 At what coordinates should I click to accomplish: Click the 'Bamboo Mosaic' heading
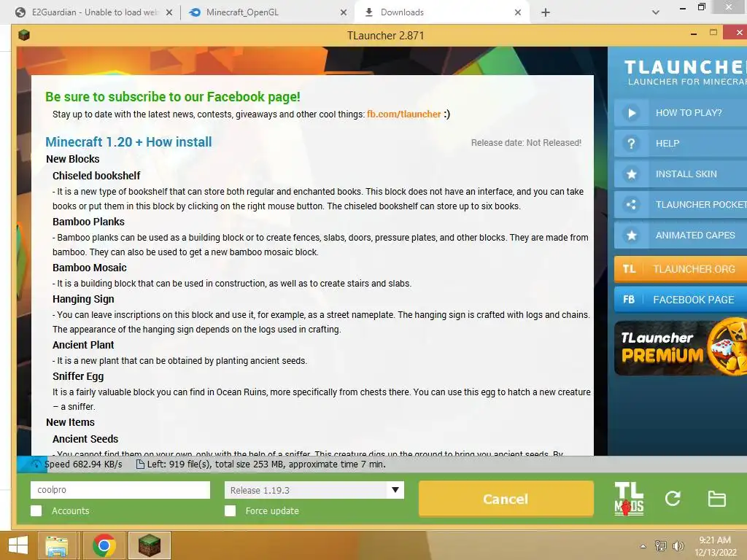click(x=90, y=268)
